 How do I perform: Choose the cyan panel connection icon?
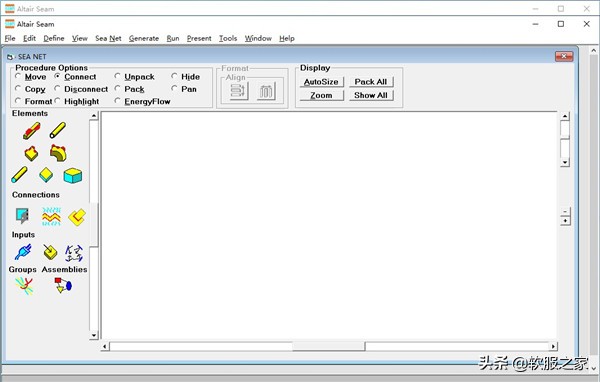(x=23, y=216)
